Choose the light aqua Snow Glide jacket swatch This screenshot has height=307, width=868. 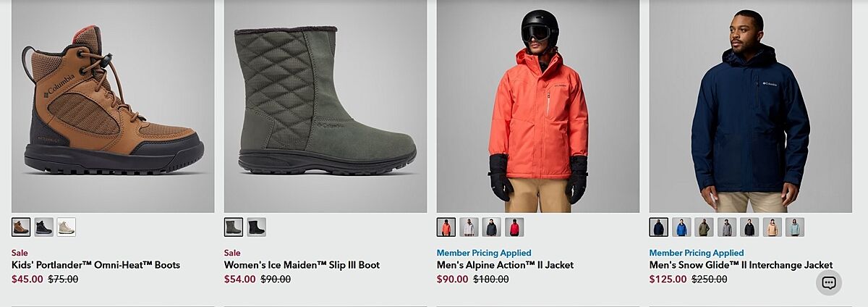tap(794, 227)
